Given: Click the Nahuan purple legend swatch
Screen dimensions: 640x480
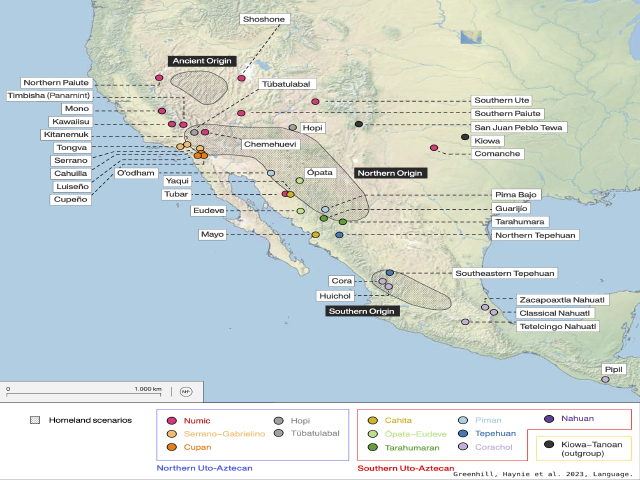Looking at the screenshot, I should pos(551,420).
